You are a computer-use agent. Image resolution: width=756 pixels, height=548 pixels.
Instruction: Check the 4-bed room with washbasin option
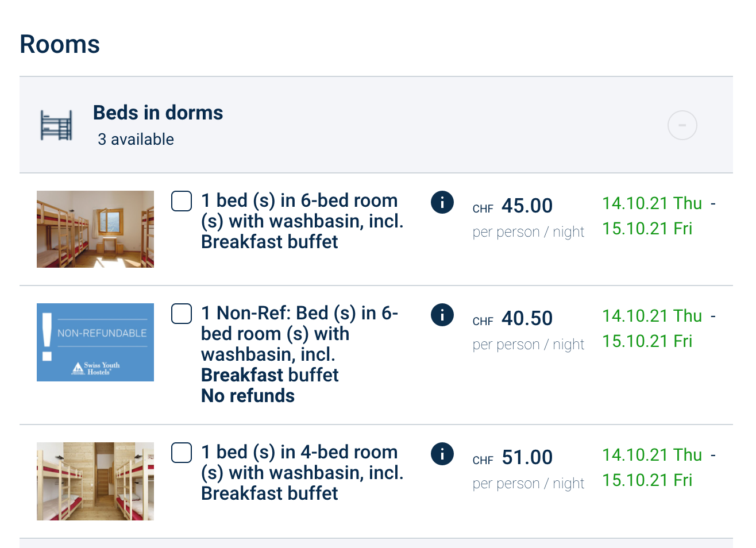[x=182, y=453]
